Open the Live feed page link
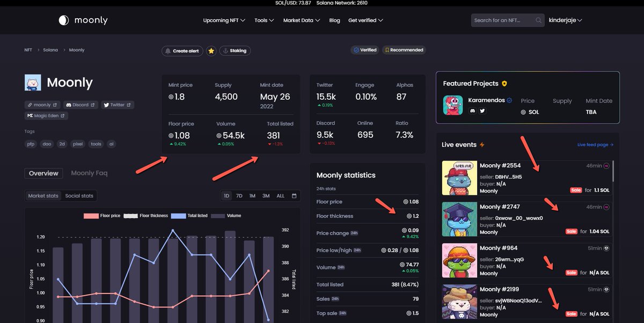This screenshot has height=323, width=644. pos(595,145)
